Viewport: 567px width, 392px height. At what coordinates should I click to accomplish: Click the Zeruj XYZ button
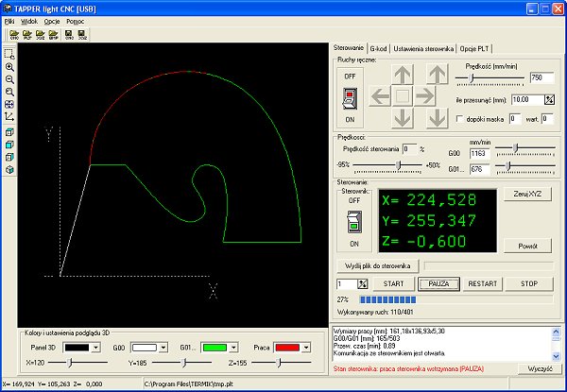(x=527, y=194)
